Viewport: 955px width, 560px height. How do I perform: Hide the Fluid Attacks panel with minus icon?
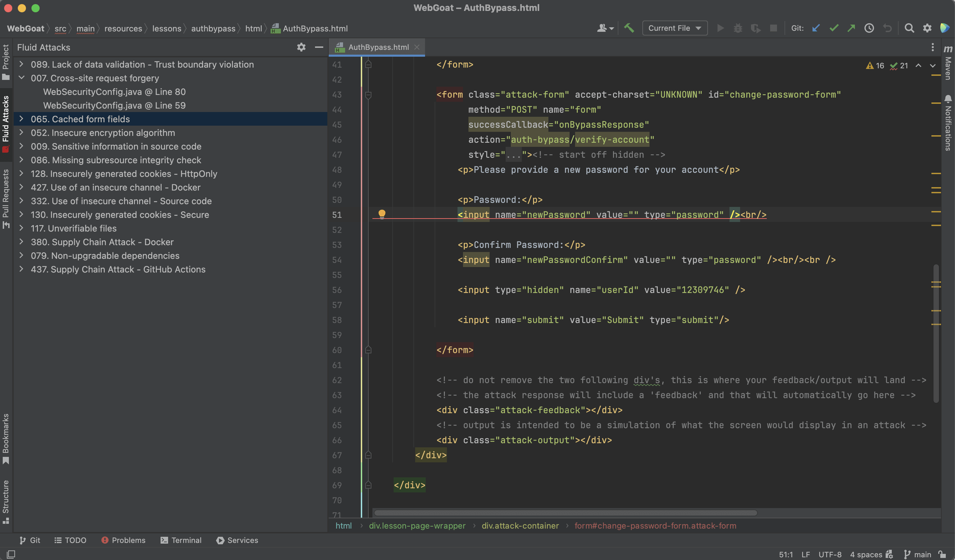319,47
